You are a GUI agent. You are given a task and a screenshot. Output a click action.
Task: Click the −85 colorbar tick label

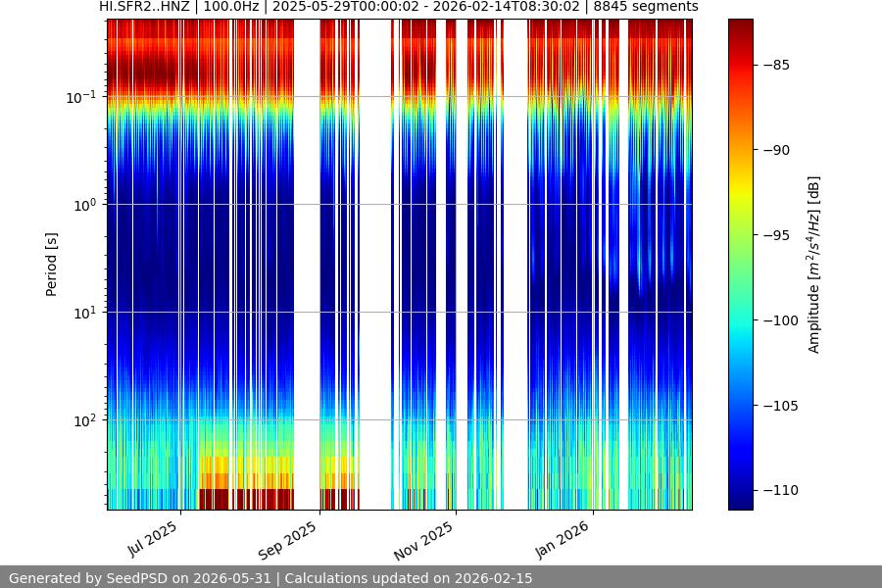(776, 66)
